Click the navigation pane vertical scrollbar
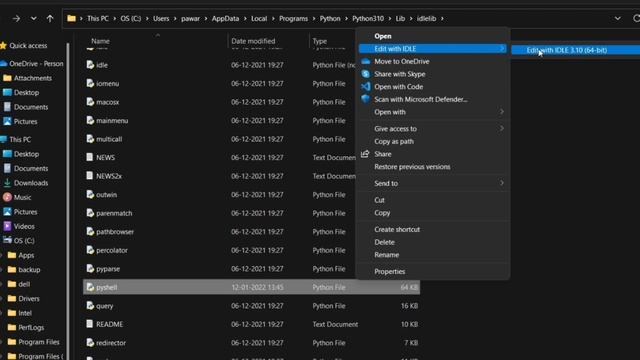Viewport: 640px width, 360px height. 68,200
